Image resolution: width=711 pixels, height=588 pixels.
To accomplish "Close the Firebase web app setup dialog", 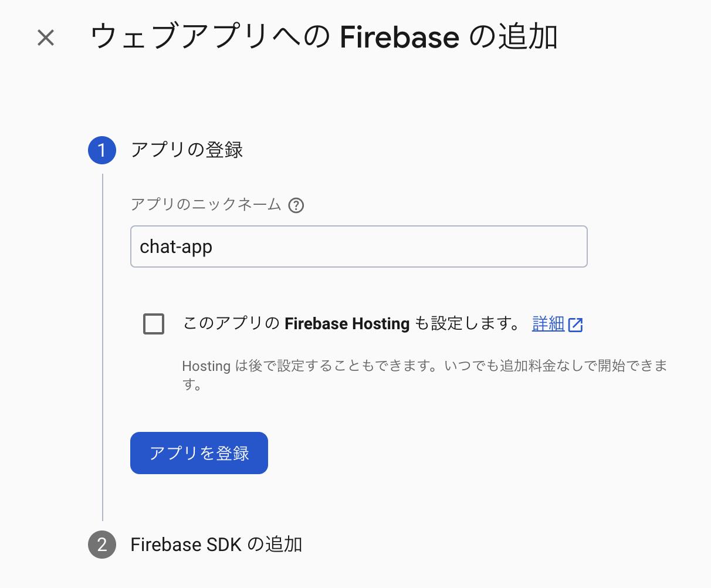I will click(46, 38).
